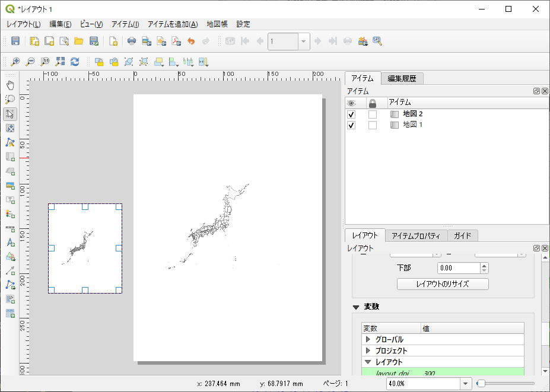The image size is (550, 392).
Task: Activate the Select/Move Item tool
Action: click(9, 114)
